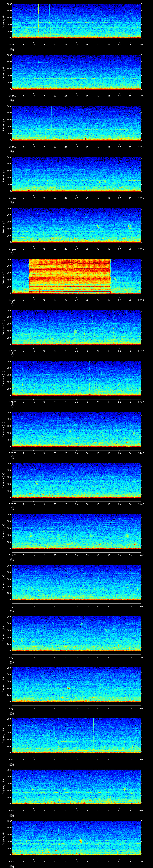Screen dimensions: 153x868
Task: Select the spectrogram panel starting at 2:30:00
Action: point(77,838)
